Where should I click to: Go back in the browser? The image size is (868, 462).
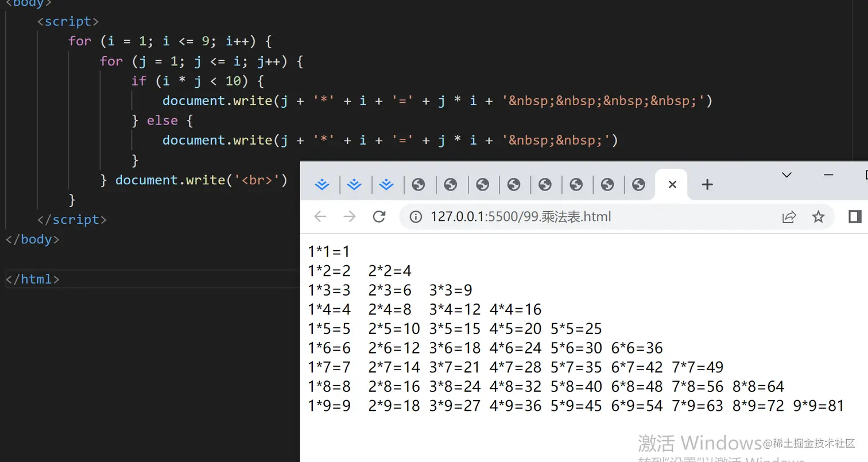[320, 216]
